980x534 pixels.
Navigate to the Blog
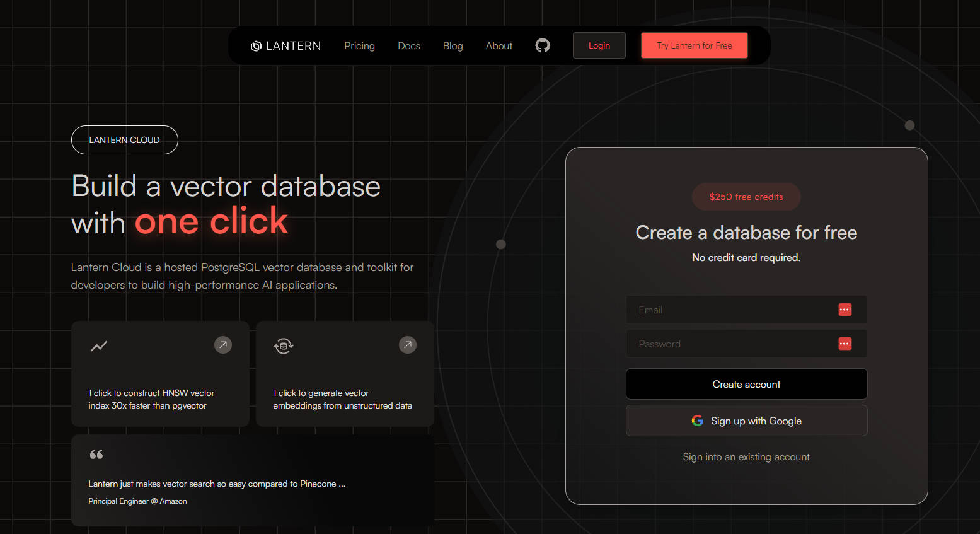point(453,46)
